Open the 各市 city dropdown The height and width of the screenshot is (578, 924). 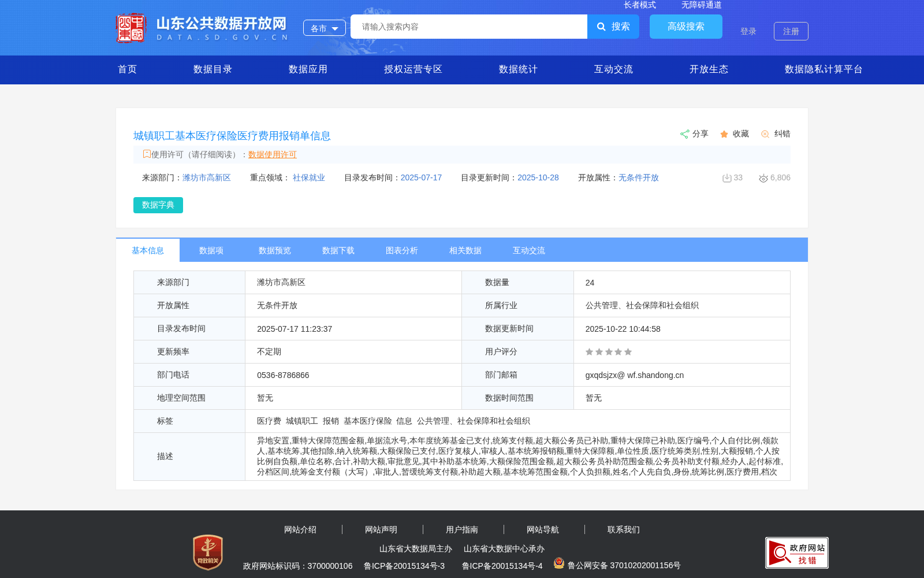(325, 28)
